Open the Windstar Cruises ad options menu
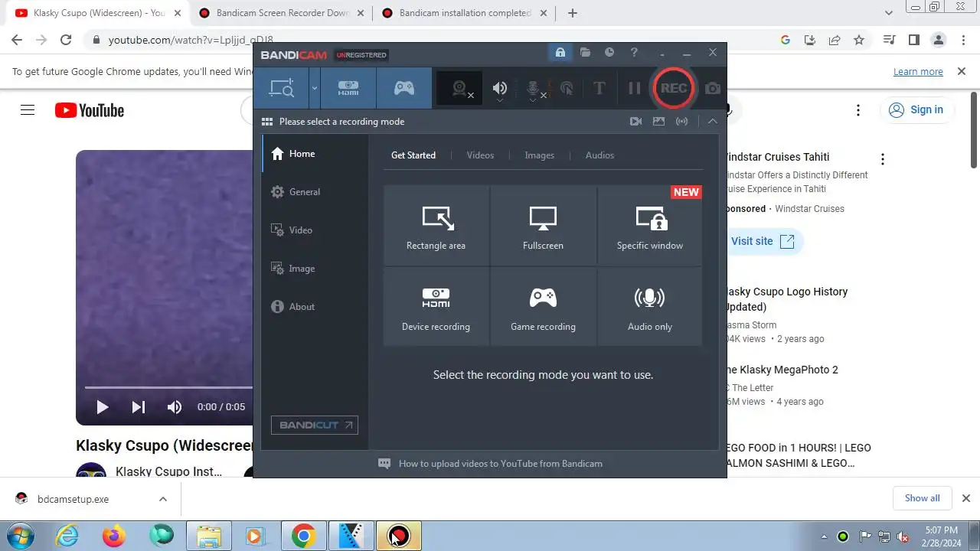 pyautogui.click(x=883, y=159)
